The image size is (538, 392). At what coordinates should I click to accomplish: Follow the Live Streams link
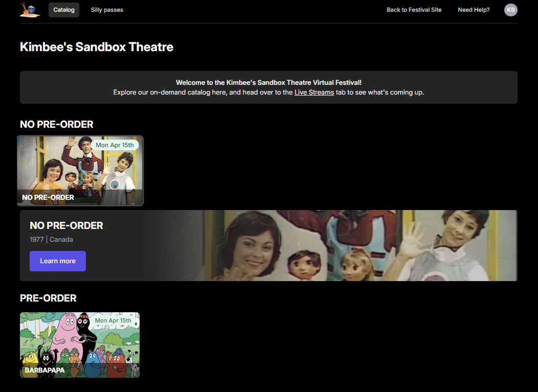pyautogui.click(x=314, y=93)
